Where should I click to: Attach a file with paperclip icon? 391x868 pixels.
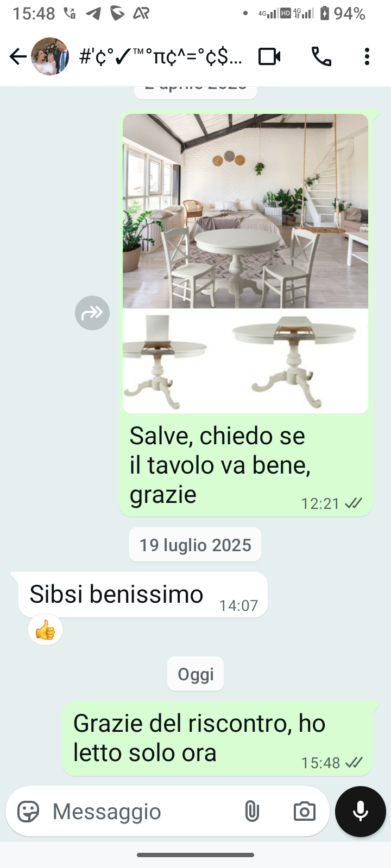point(251,812)
